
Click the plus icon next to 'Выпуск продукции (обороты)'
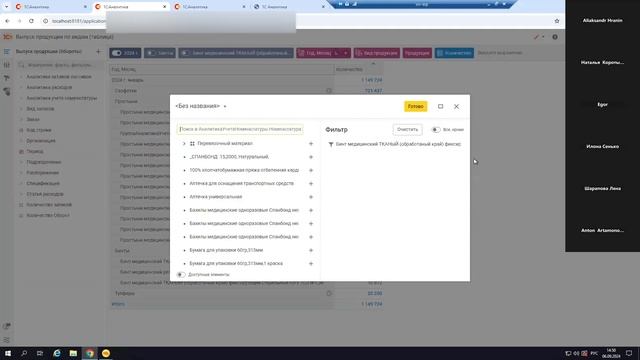tap(98, 51)
